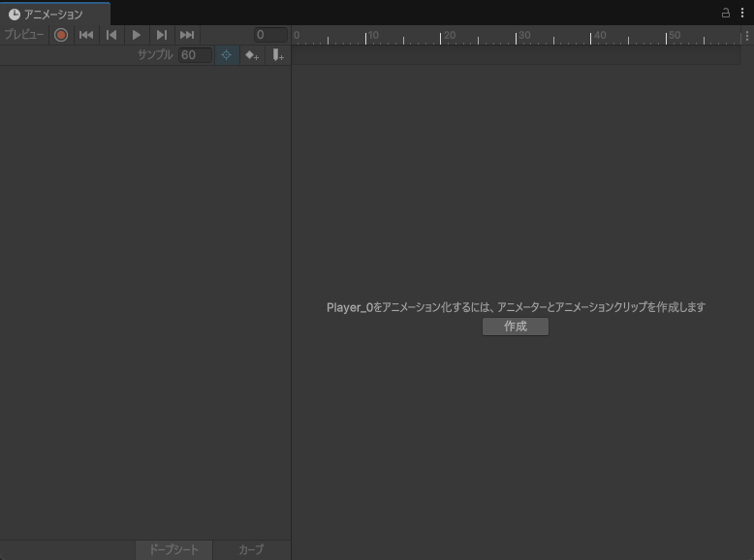754x560 pixels.
Task: Jump to the first keyframe
Action: pos(86,35)
